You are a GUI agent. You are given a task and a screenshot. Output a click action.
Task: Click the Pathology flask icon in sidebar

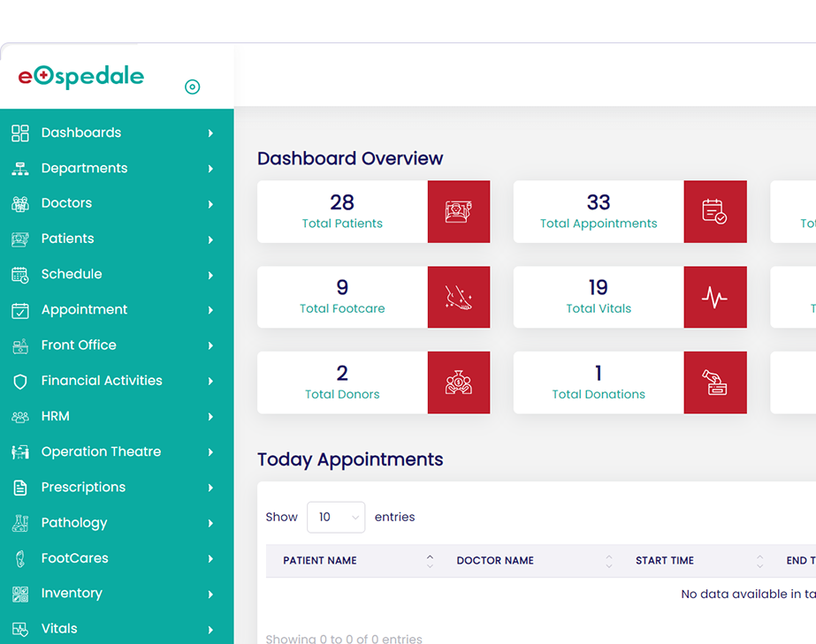click(20, 523)
